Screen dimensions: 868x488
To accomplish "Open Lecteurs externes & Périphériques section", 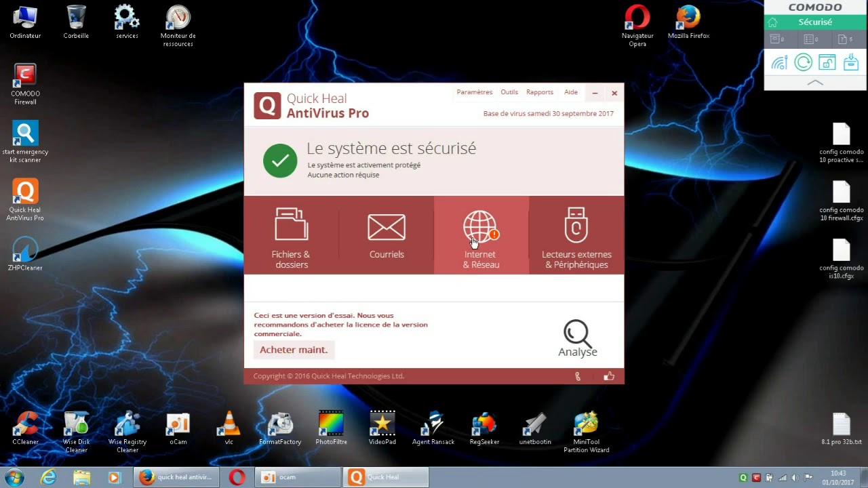I will [x=576, y=236].
